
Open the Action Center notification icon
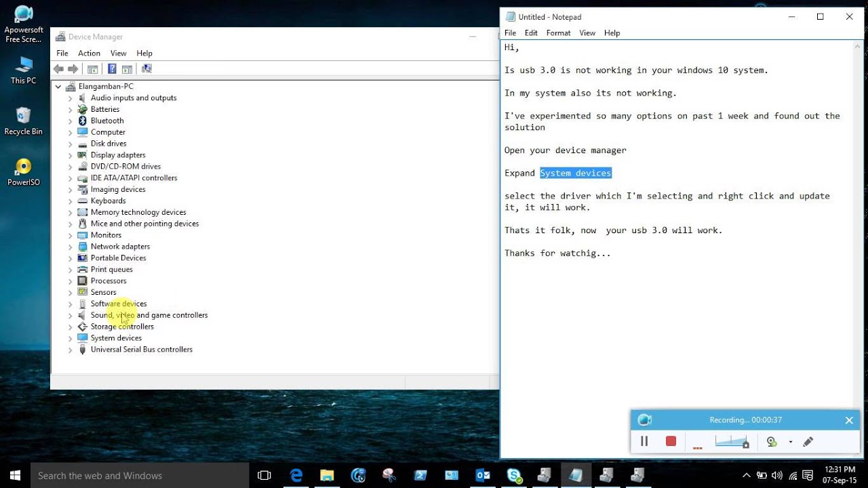pyautogui.click(x=808, y=476)
